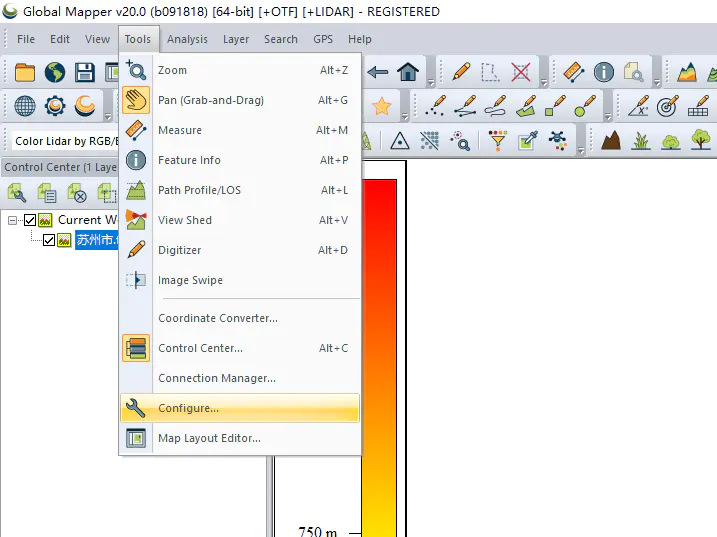Click the red X delete selection icon
Image resolution: width=717 pixels, height=537 pixels.
[x=520, y=72]
